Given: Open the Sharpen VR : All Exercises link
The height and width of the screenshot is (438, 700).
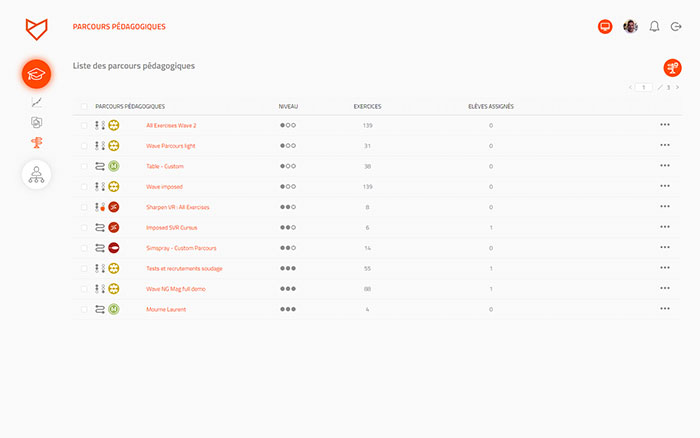Looking at the screenshot, I should pyautogui.click(x=177, y=207).
